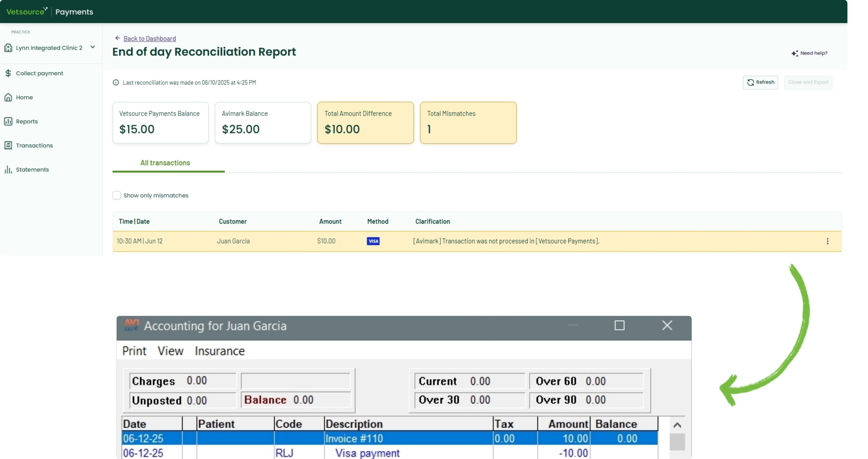Select the Total Mismatches card
868x459 pixels.
tap(468, 123)
